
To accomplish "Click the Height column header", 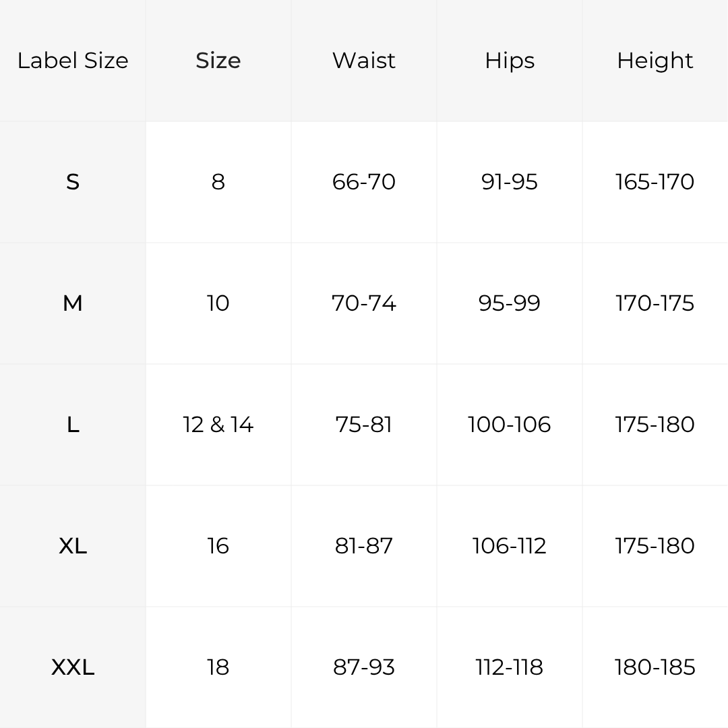I will (655, 61).
